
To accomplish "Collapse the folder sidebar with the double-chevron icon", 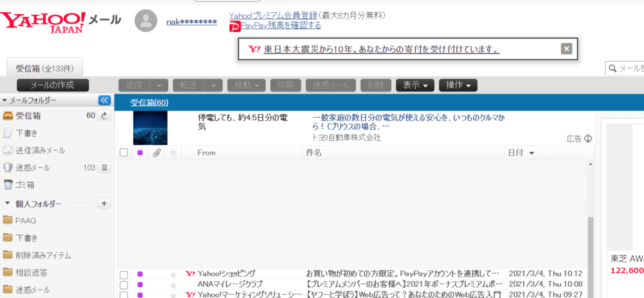I will pos(104,100).
